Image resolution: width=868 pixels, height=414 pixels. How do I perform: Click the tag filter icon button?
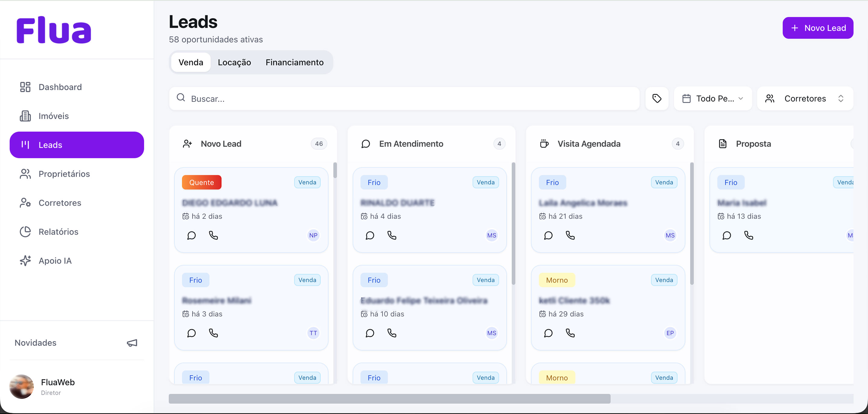(656, 98)
